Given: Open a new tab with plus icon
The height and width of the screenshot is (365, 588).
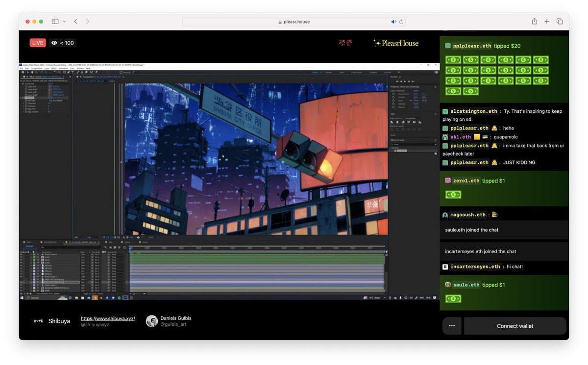Looking at the screenshot, I should click(547, 22).
